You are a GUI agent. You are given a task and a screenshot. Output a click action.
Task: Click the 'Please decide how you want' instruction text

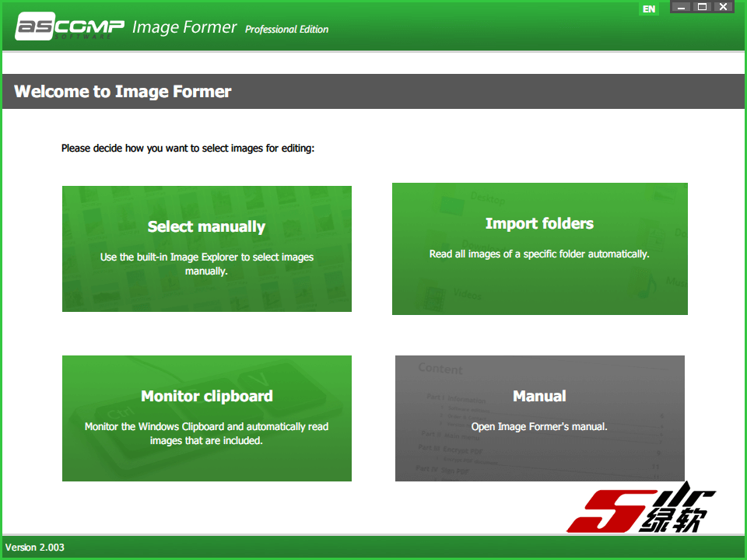(x=188, y=148)
